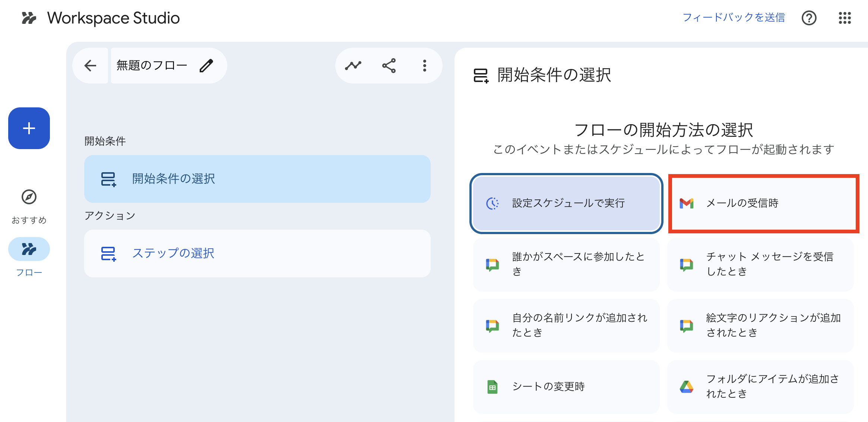Click the おすすめ label
The height and width of the screenshot is (422, 868).
tap(29, 220)
